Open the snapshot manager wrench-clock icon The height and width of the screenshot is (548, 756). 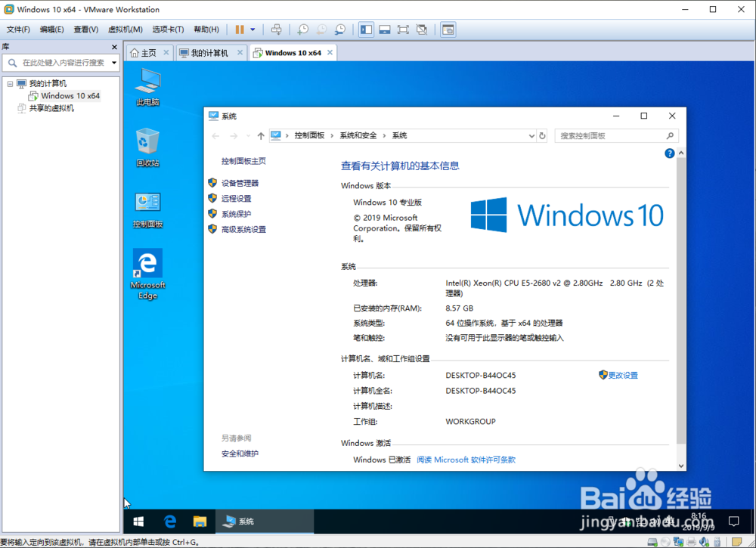[x=340, y=29]
